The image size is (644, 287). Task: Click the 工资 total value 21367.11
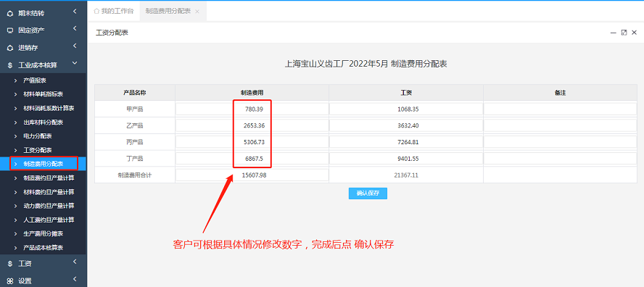406,175
